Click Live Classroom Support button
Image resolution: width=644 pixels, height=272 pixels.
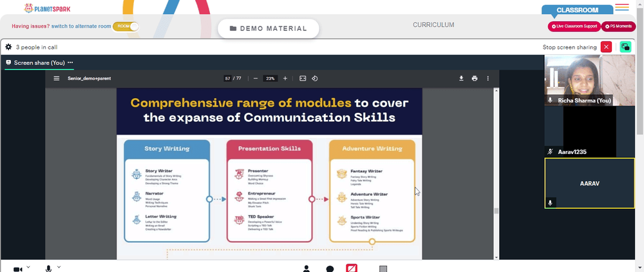574,26
